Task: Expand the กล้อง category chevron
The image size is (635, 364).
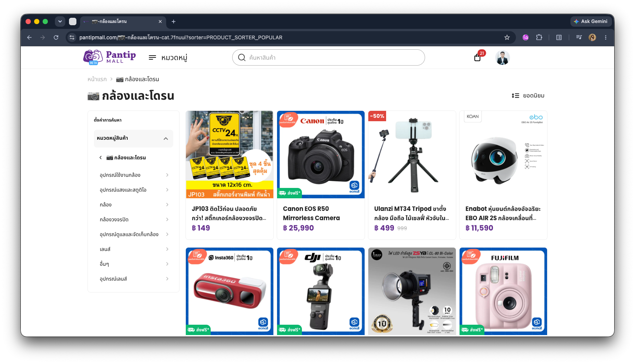Action: [167, 205]
